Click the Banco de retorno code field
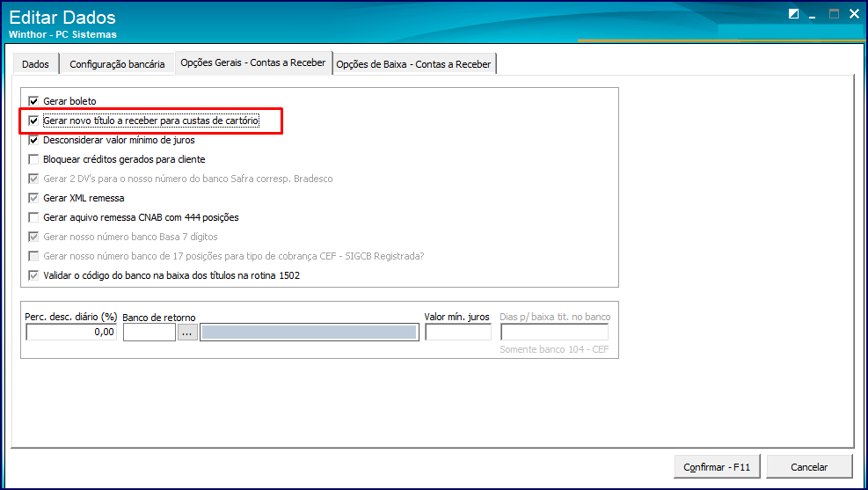 coord(150,333)
